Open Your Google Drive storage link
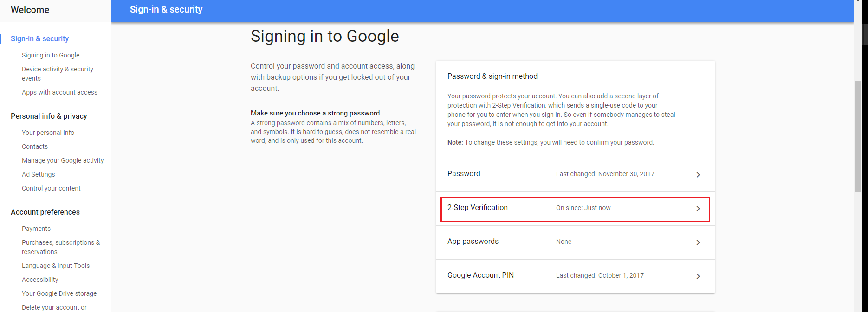 [x=59, y=293]
